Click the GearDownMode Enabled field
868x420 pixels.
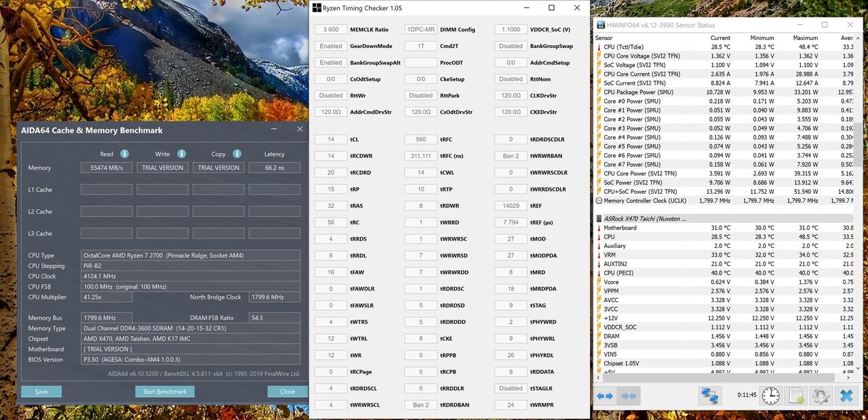pyautogui.click(x=331, y=46)
